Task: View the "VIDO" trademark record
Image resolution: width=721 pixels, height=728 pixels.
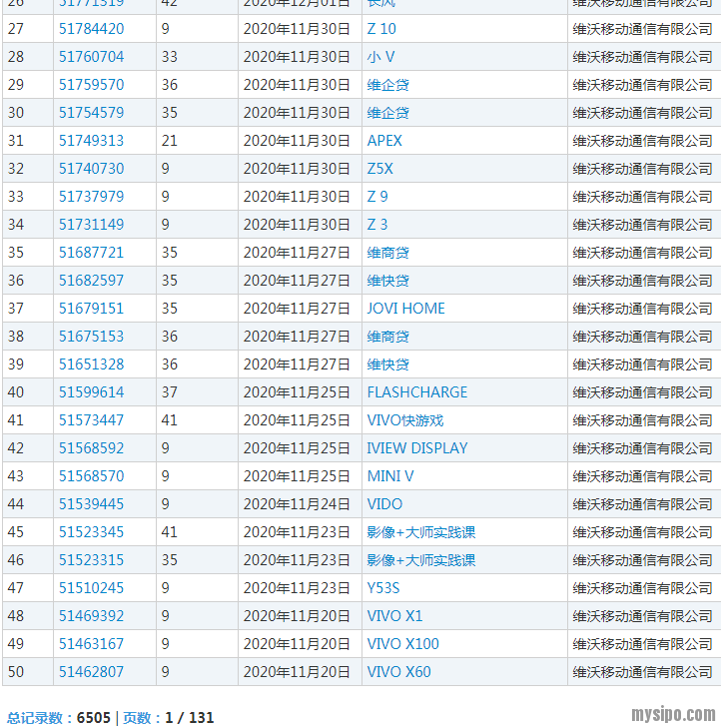Action: click(384, 504)
